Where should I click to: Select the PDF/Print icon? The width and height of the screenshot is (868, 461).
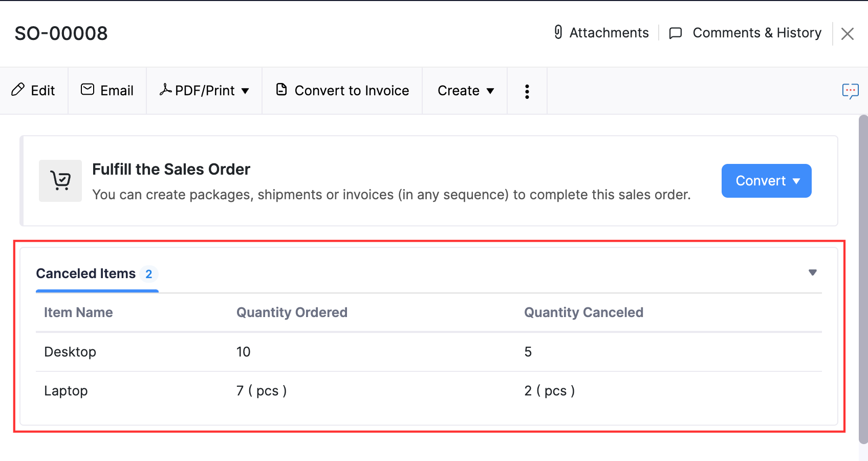point(165,90)
